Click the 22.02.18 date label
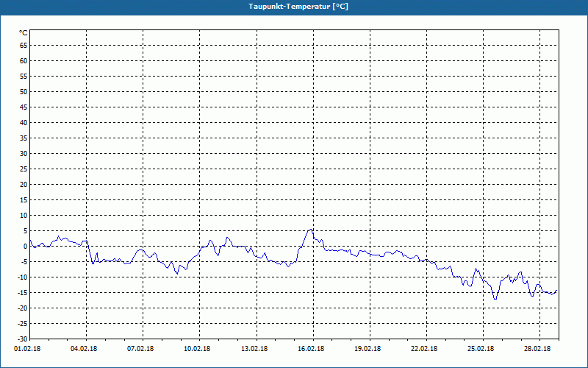Image resolution: width=588 pixels, height=368 pixels. click(x=424, y=348)
